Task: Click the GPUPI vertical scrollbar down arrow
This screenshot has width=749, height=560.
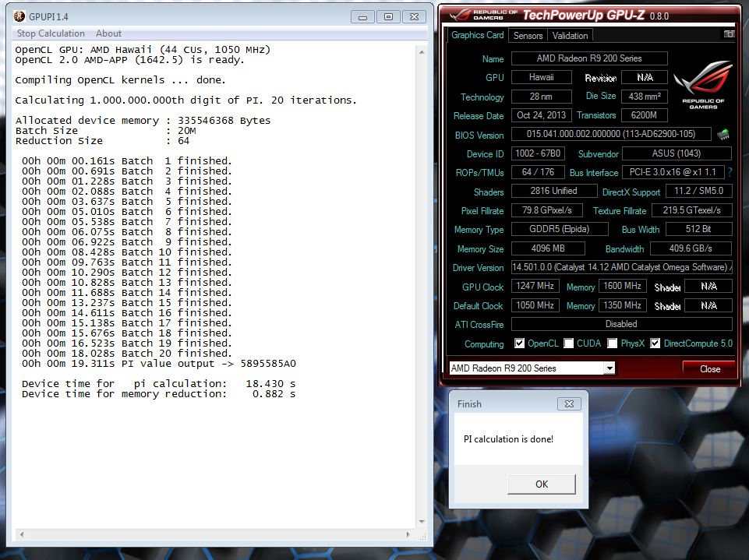Action: click(422, 522)
